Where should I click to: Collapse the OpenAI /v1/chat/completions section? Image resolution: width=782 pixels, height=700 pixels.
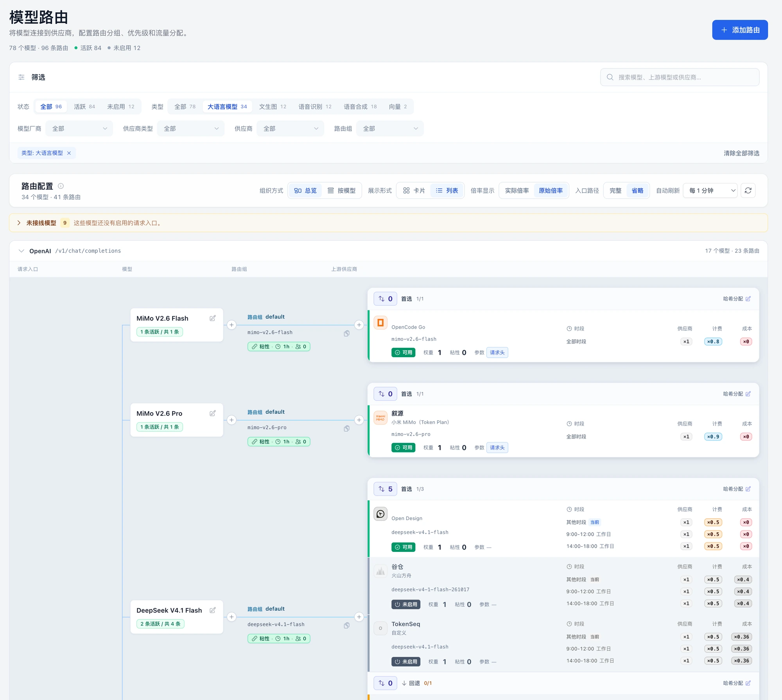click(21, 251)
